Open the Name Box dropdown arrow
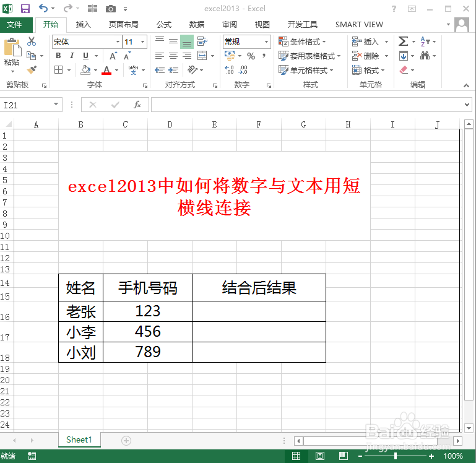Viewport: 476px width, 463px height. [x=56, y=104]
